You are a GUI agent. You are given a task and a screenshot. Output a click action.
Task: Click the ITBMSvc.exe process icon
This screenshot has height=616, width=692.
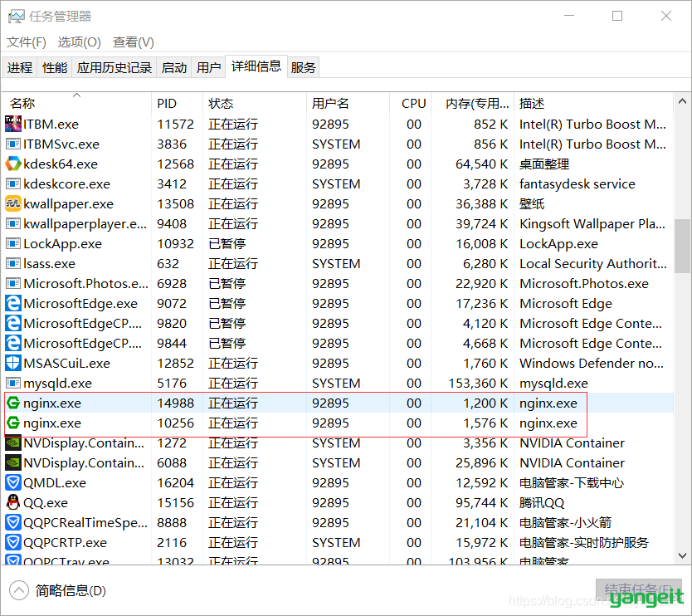click(x=12, y=144)
